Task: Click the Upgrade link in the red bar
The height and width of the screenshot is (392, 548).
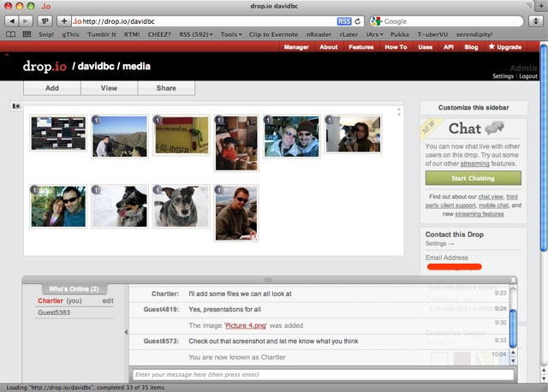Action: click(505, 47)
